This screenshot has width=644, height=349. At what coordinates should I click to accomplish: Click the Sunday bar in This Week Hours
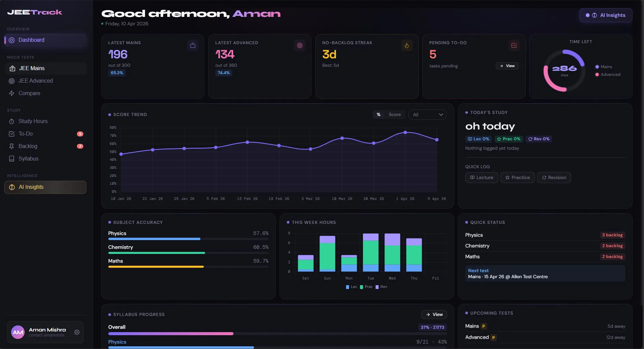(x=327, y=254)
